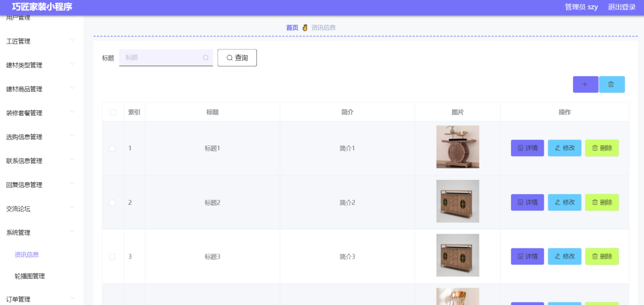Open the cabinet thumbnail in row 标题3
This screenshot has height=305, width=644.
coord(457,256)
